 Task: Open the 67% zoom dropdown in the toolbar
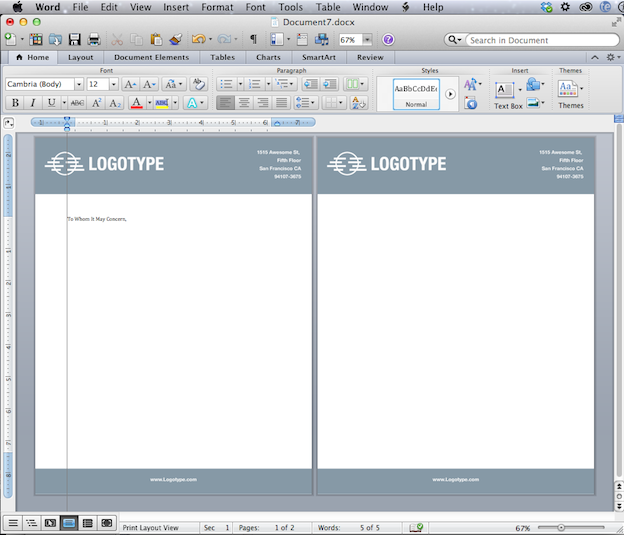coord(368,40)
